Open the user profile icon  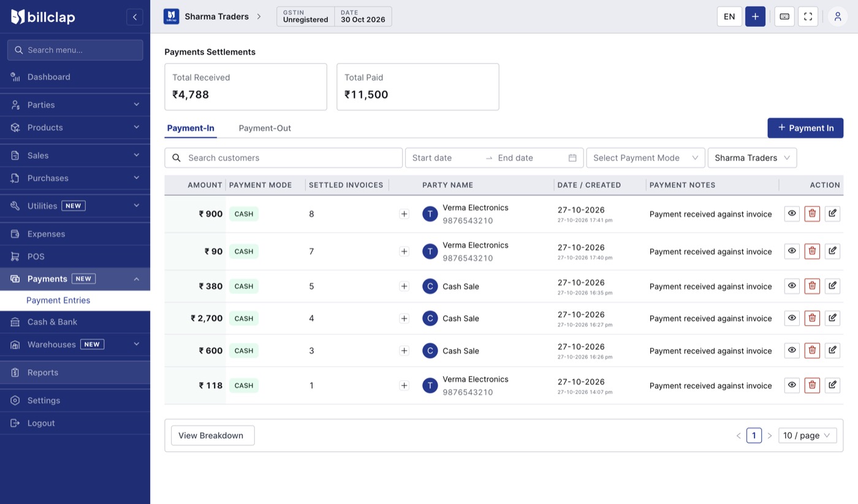pos(838,17)
